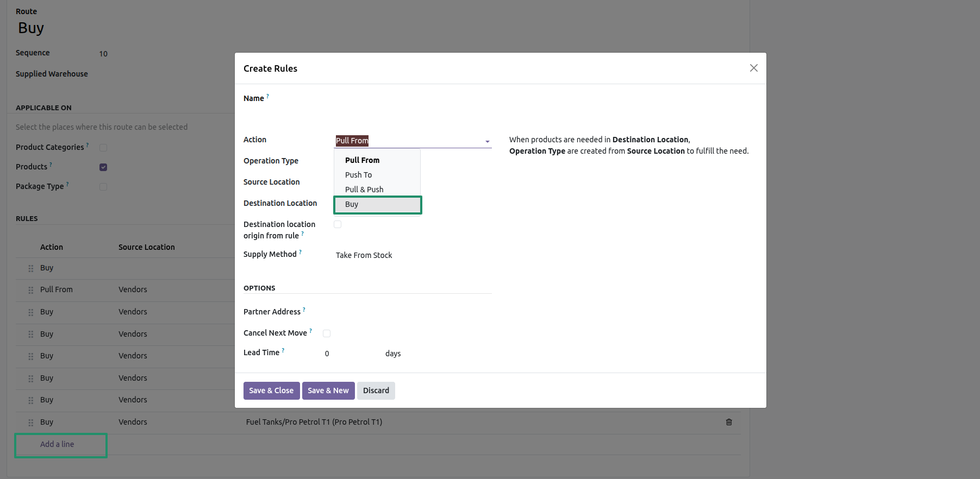Tick the Cancel Next Move checkbox
Screen dimensions: 980x479
click(x=327, y=333)
